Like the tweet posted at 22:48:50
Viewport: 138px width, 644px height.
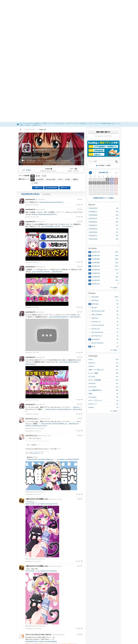82,262
